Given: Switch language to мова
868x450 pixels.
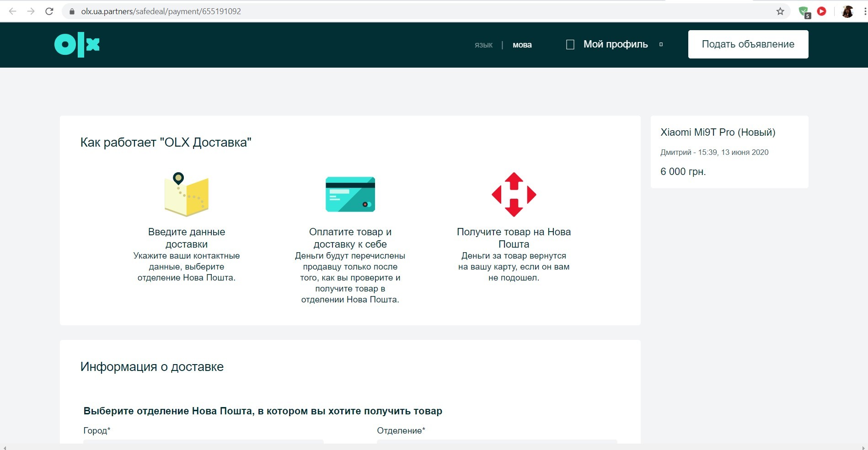Looking at the screenshot, I should click(522, 45).
